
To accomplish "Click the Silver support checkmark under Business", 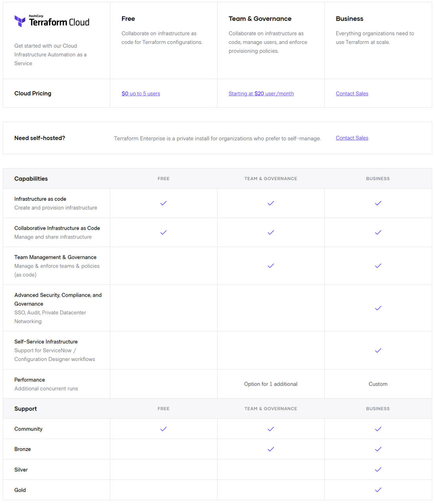I will tap(378, 469).
